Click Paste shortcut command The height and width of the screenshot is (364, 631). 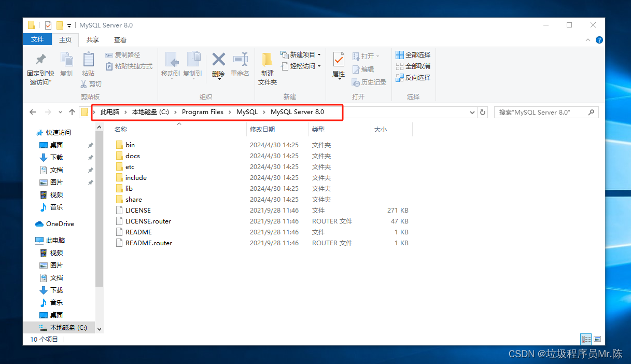click(129, 66)
